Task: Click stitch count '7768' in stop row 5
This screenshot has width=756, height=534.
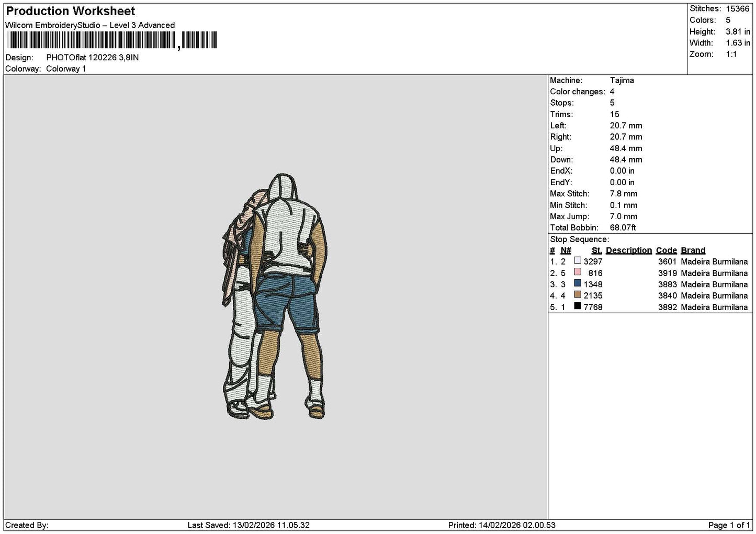Action: (593, 308)
